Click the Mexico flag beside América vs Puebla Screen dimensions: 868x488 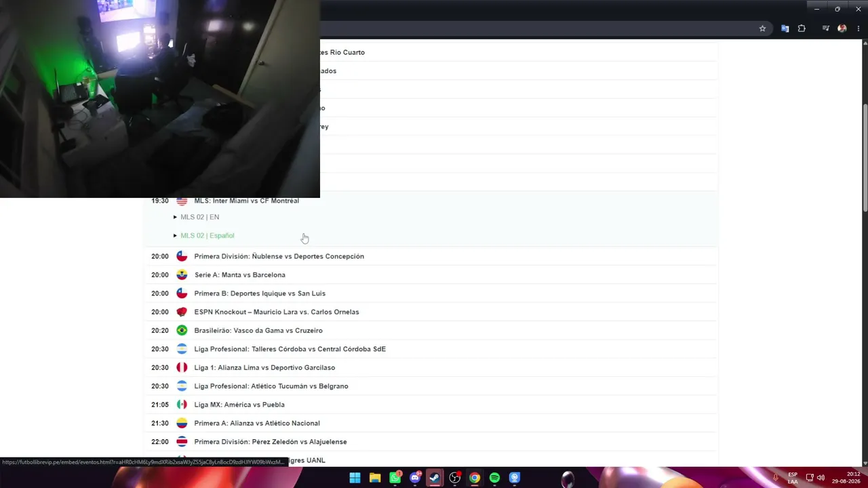pyautogui.click(x=182, y=405)
